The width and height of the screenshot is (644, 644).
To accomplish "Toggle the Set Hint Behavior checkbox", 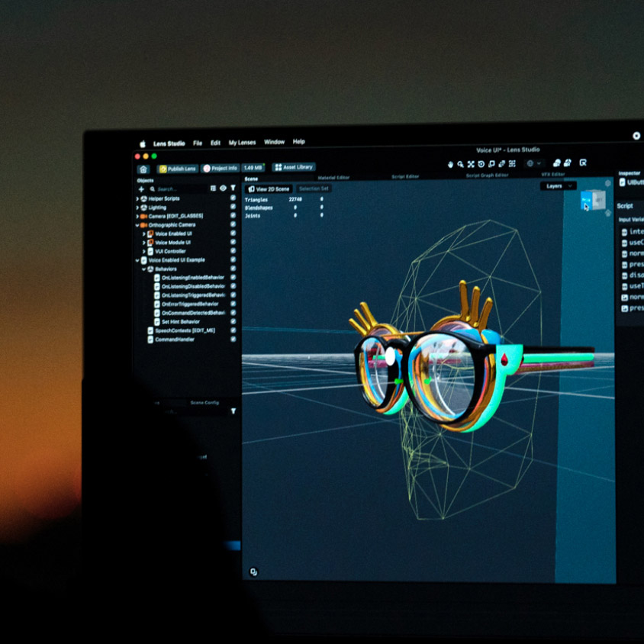I will point(233,321).
